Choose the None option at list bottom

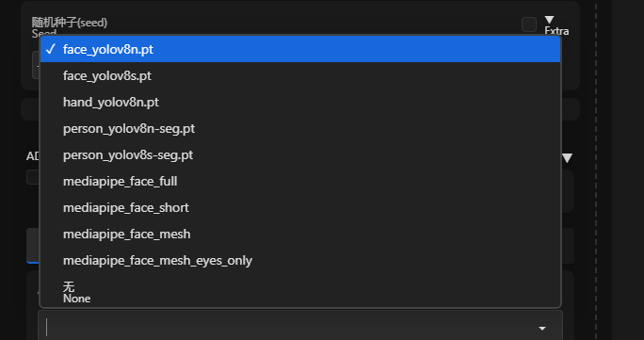pyautogui.click(x=300, y=291)
